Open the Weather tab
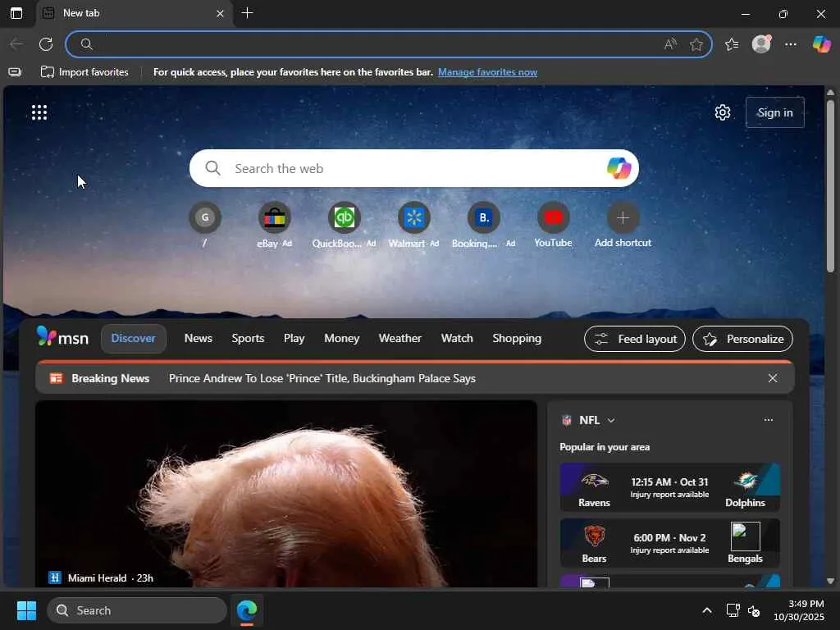 click(x=400, y=339)
